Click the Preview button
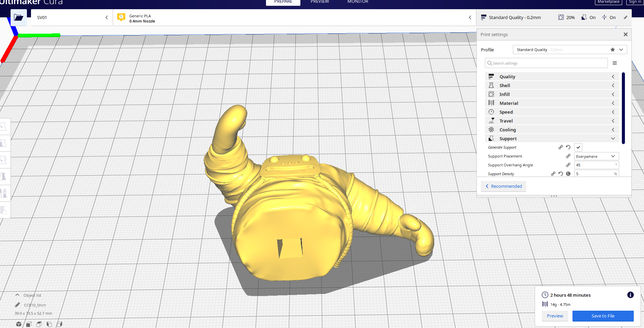The height and width of the screenshot is (328, 644). pyautogui.click(x=555, y=316)
